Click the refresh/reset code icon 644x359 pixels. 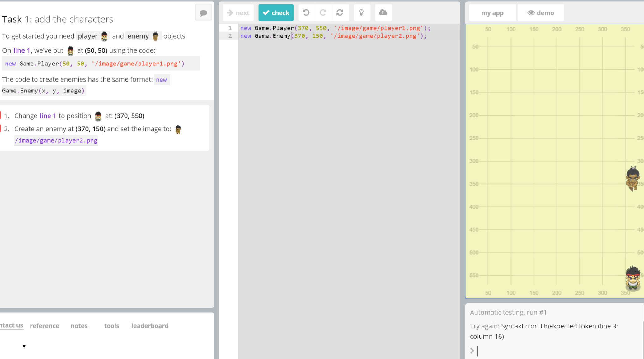[340, 12]
